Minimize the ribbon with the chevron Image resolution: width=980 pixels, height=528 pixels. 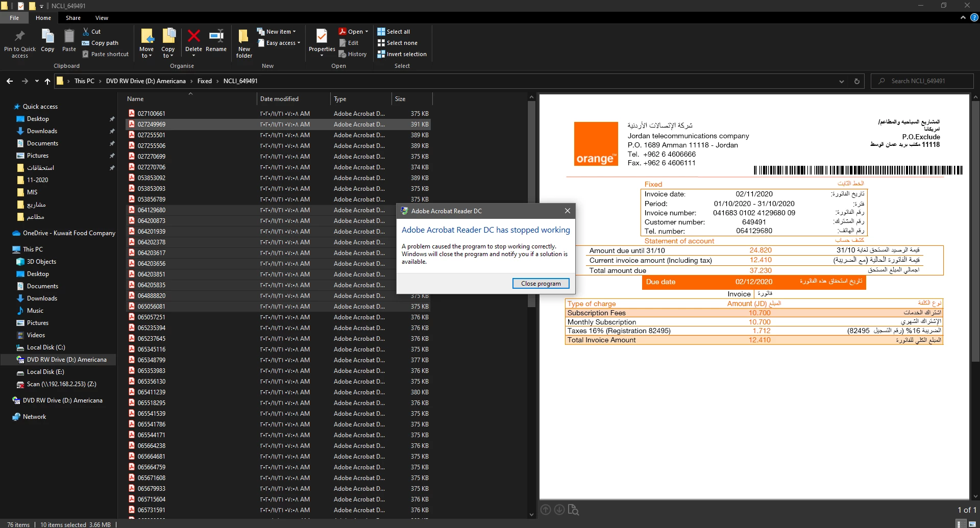(x=963, y=17)
